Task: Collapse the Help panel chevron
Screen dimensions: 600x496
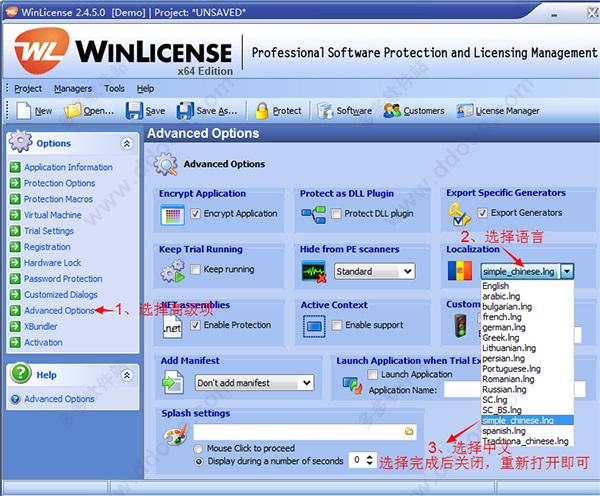Action: tap(127, 375)
